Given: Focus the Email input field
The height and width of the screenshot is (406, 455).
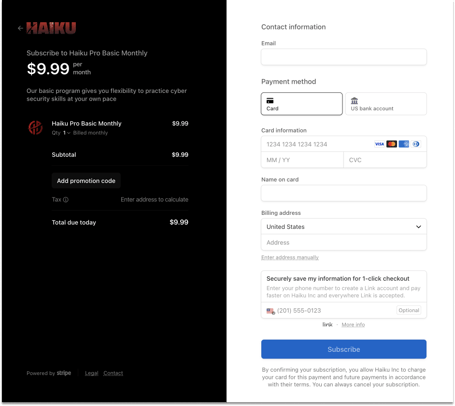Looking at the screenshot, I should tap(344, 57).
